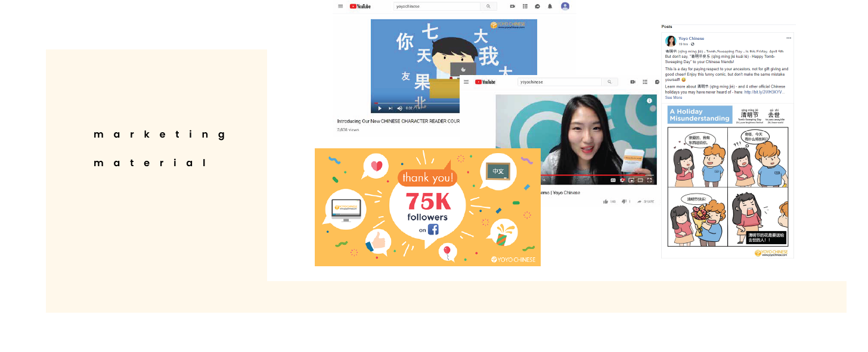Toggle subtitles on woman's video
Viewport: 868px width, 352px height.
pos(613,180)
